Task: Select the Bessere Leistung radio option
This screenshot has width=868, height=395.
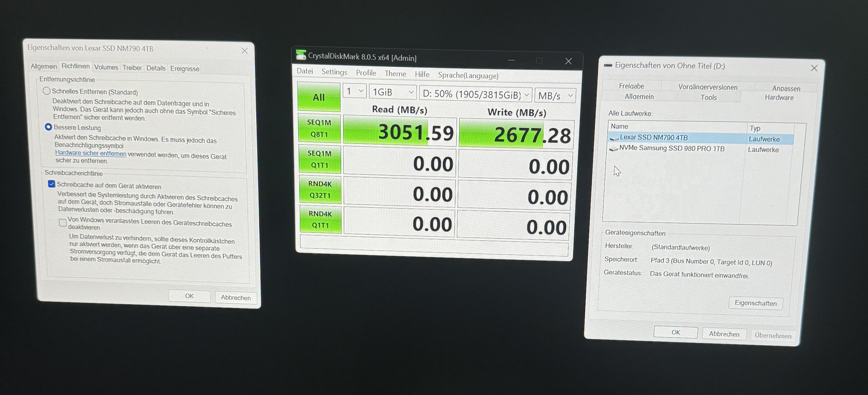Action: point(49,127)
